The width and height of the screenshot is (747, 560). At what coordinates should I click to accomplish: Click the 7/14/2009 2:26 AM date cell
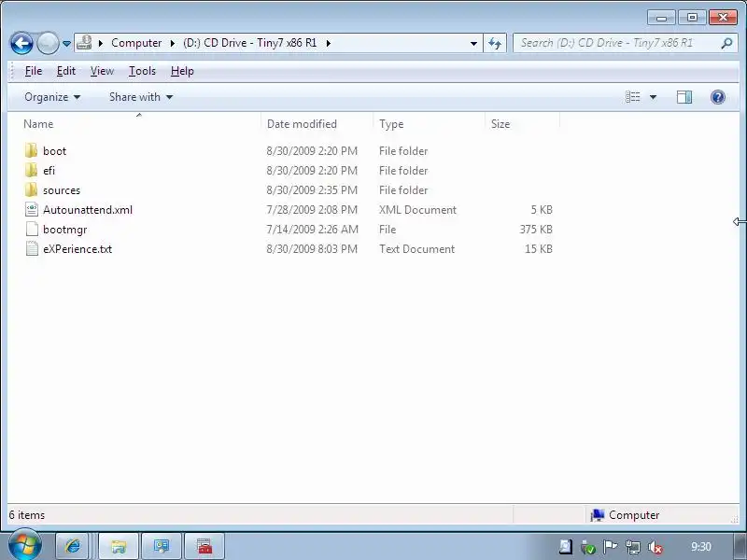[x=312, y=229]
